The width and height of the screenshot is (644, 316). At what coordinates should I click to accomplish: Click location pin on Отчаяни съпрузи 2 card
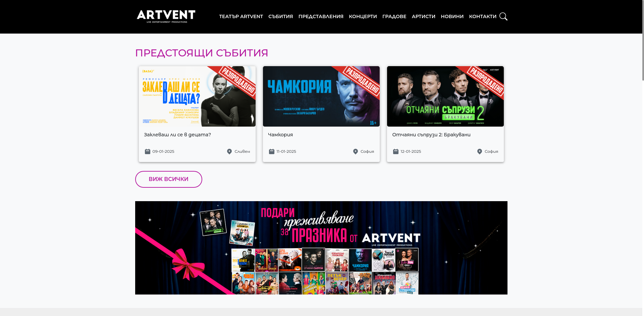(x=480, y=151)
